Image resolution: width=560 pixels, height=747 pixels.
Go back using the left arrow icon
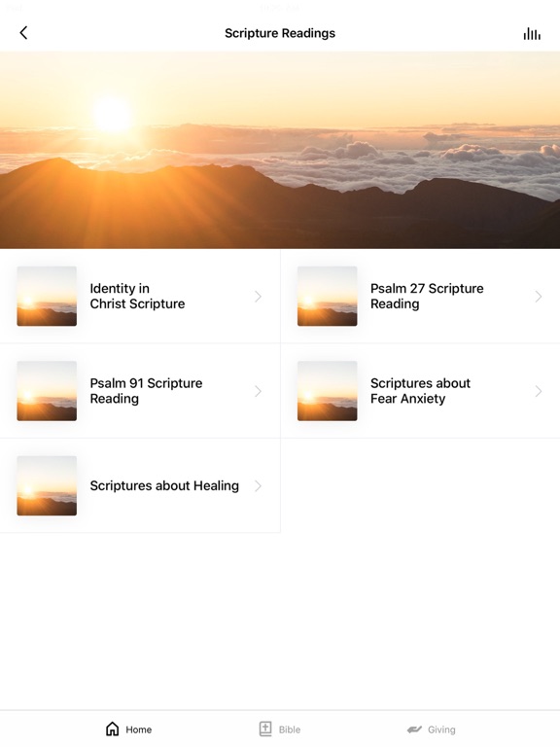pyautogui.click(x=23, y=33)
